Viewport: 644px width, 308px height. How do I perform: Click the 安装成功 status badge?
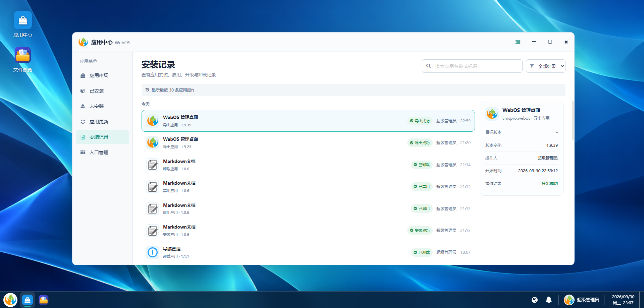420,231
